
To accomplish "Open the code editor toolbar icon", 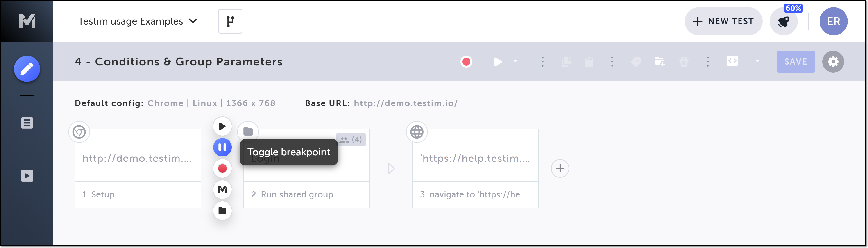I will [732, 61].
